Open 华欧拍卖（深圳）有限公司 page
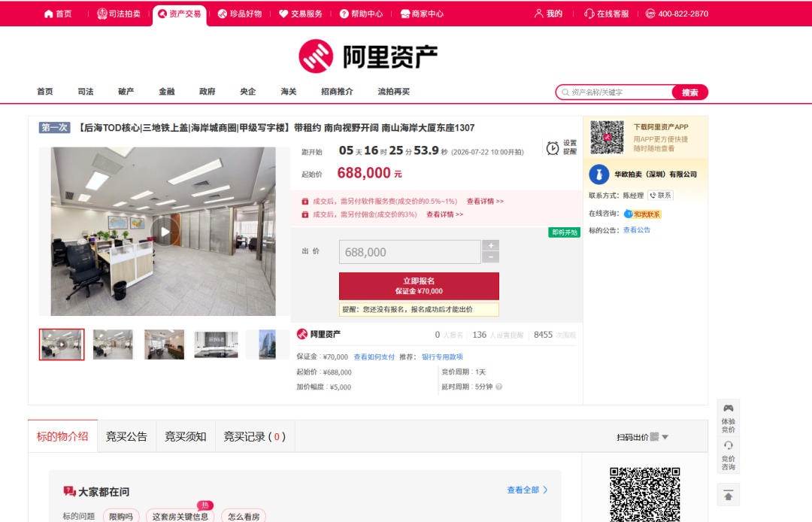The height and width of the screenshot is (522, 812). point(656,175)
